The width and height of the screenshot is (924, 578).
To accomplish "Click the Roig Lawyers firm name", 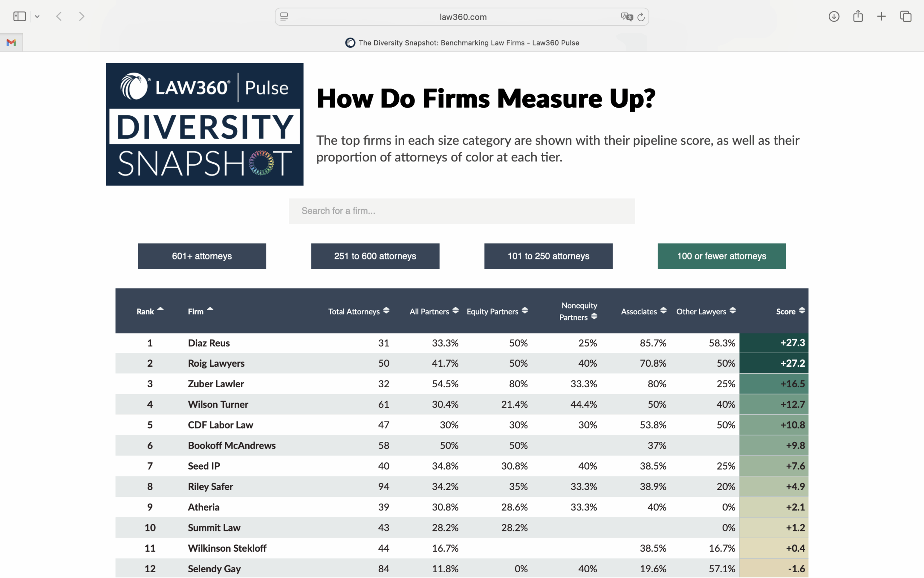I will click(216, 363).
